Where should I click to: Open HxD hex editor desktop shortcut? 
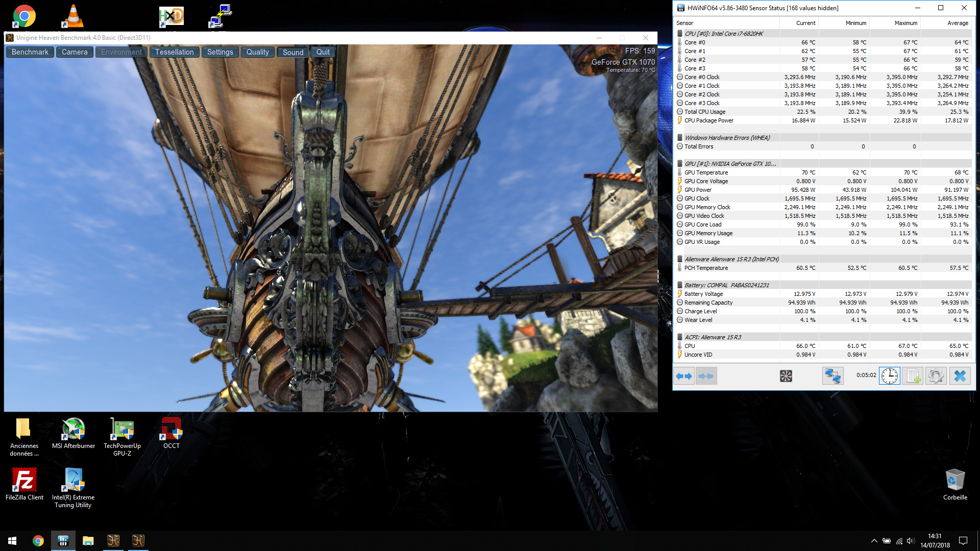(x=171, y=16)
